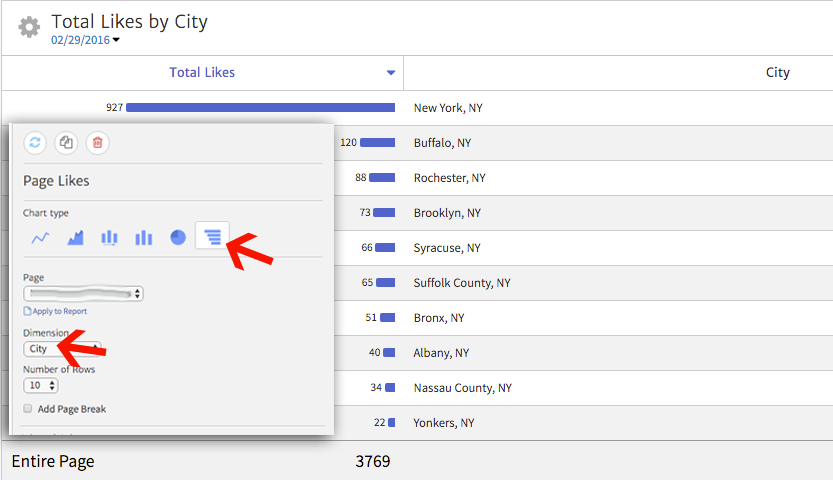
Task: Enable Add Page Break checkbox
Action: 28,409
